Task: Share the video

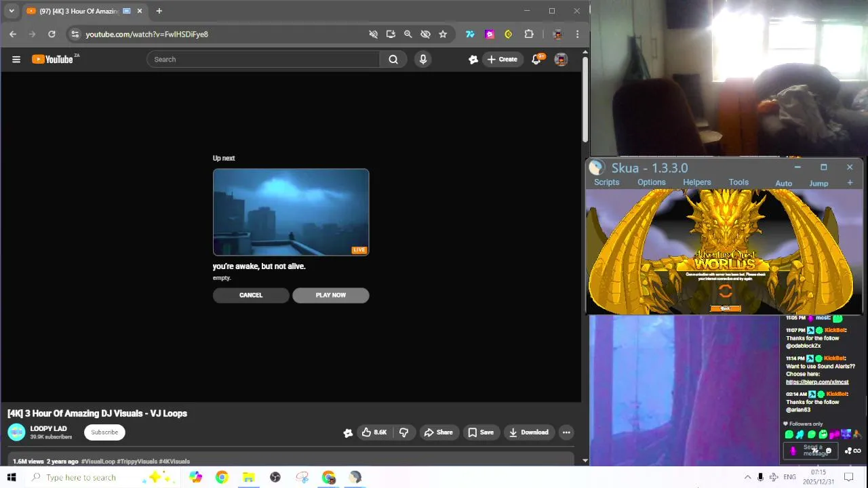Action: [438, 432]
